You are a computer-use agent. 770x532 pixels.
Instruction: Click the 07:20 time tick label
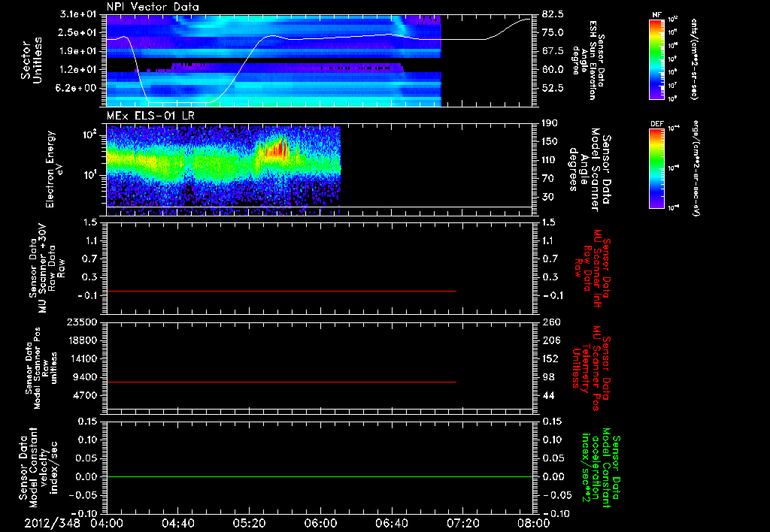point(462,523)
